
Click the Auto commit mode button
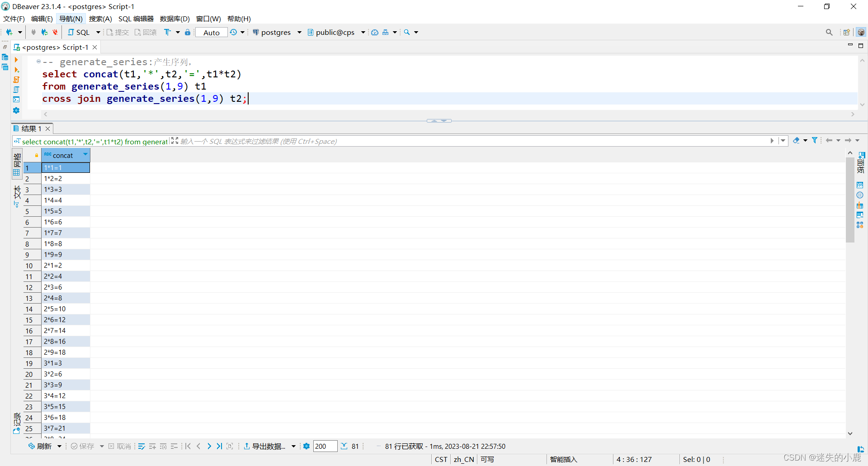pyautogui.click(x=211, y=32)
